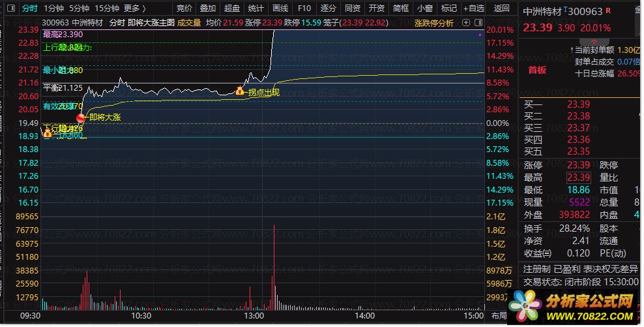Switch to the 1分钟 period tab
This screenshot has height=327, width=644.
(54, 8)
